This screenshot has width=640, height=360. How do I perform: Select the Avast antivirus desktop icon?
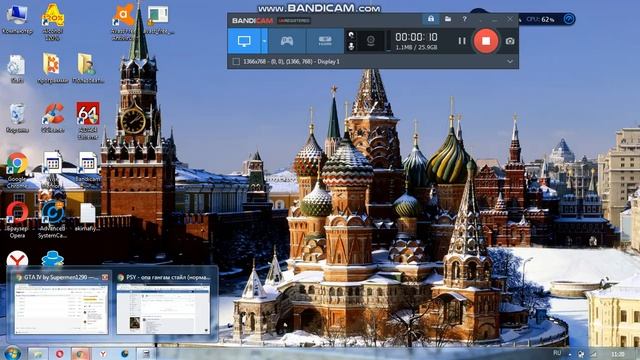pyautogui.click(x=124, y=22)
